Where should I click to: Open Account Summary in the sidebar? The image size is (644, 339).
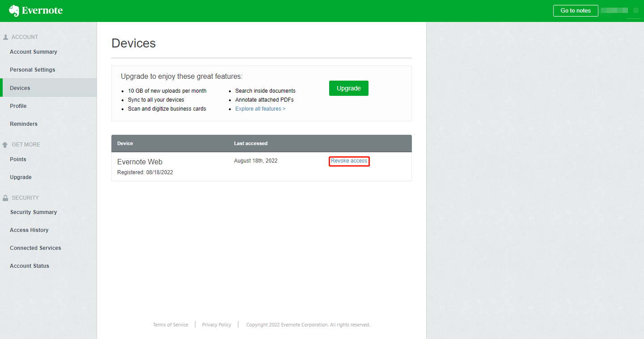pyautogui.click(x=34, y=52)
